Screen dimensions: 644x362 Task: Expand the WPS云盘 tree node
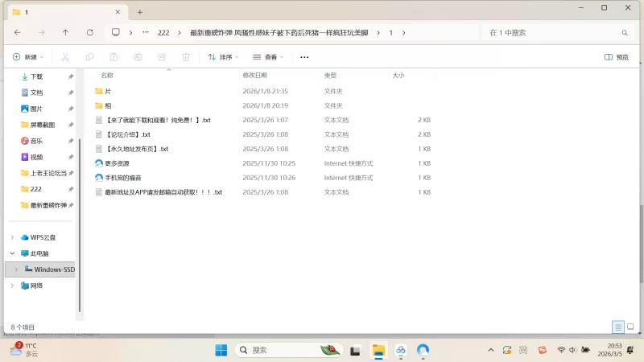point(11,237)
